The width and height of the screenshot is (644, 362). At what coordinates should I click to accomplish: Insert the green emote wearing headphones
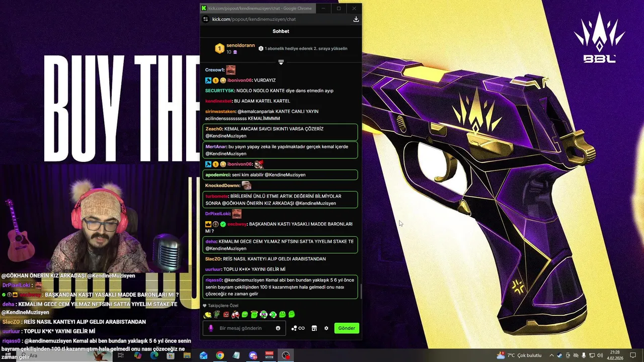click(273, 315)
